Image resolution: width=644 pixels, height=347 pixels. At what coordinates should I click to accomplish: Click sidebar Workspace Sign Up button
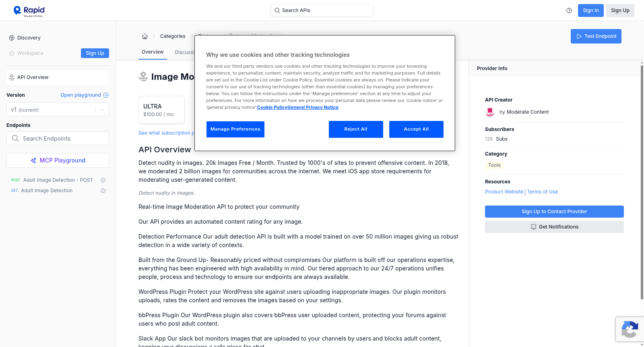tap(95, 53)
